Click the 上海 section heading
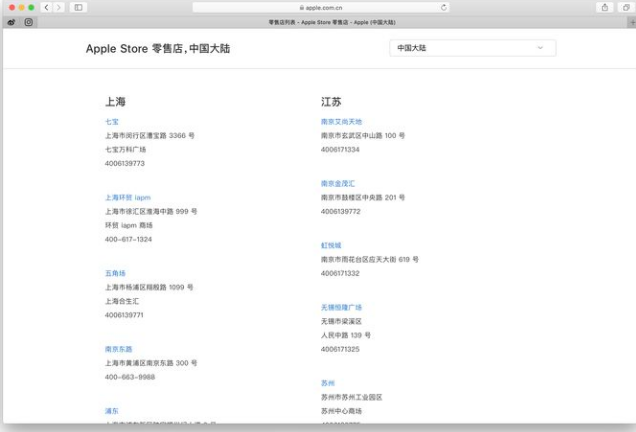 [x=115, y=101]
